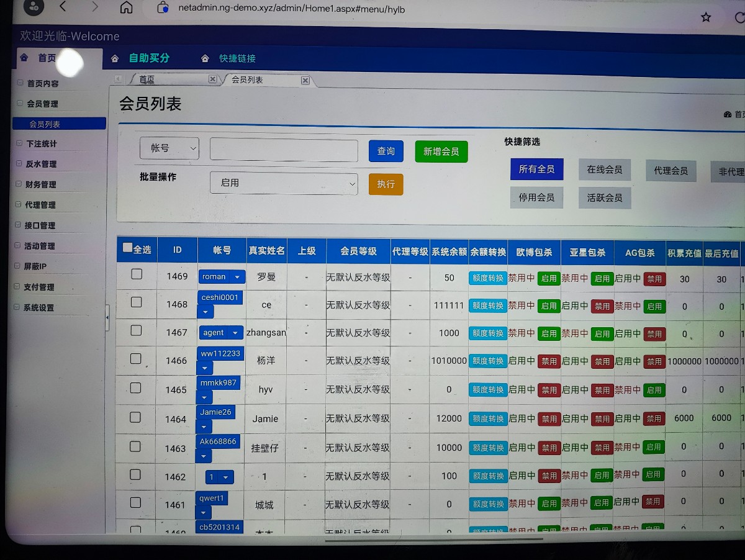Go back with the browser back arrow

point(63,7)
